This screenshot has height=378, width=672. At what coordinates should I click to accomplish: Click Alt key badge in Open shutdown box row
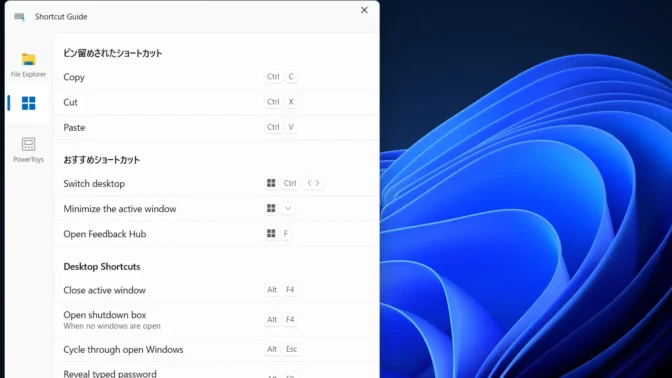coord(272,320)
